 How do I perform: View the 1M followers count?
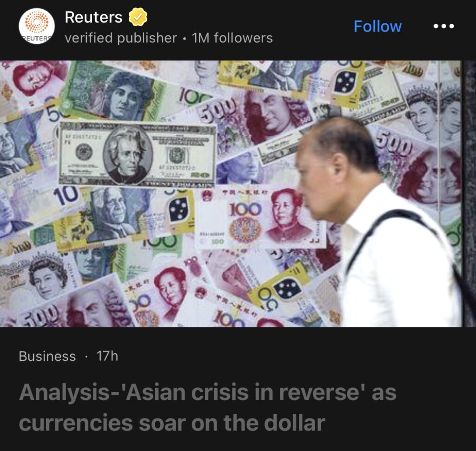click(x=232, y=38)
